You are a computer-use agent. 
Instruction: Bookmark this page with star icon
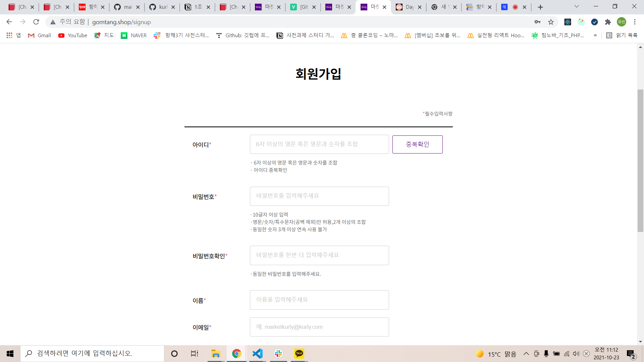pyautogui.click(x=551, y=22)
